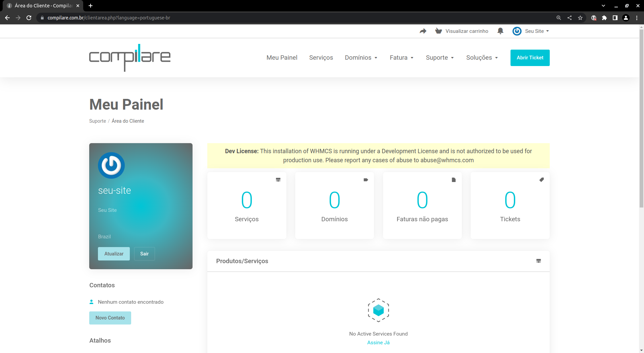Expand the Seu Site account dropdown

click(547, 31)
